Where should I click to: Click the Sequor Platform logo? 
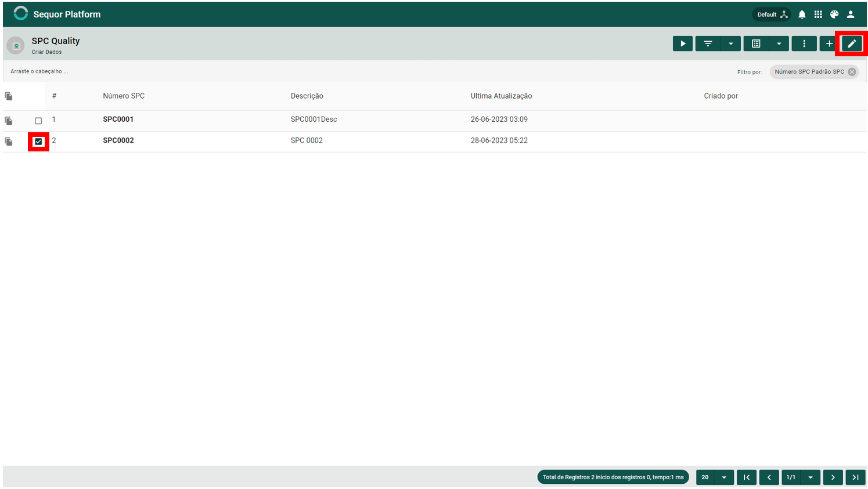click(21, 13)
